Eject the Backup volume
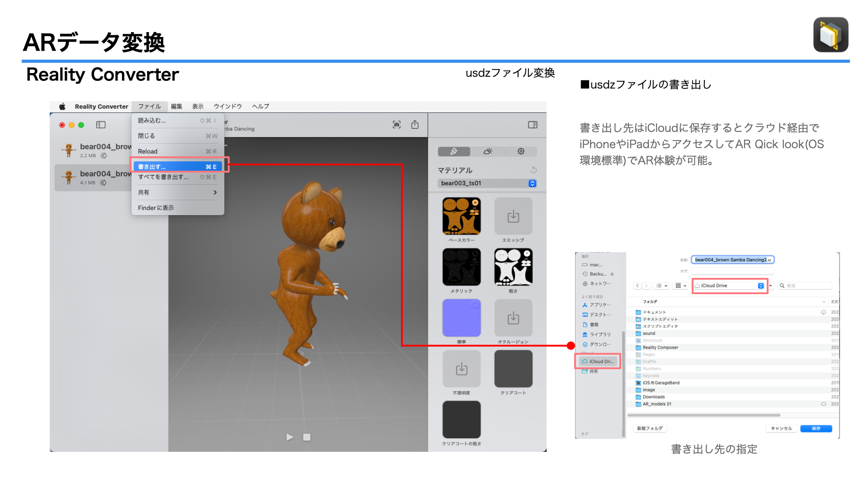 [612, 274]
